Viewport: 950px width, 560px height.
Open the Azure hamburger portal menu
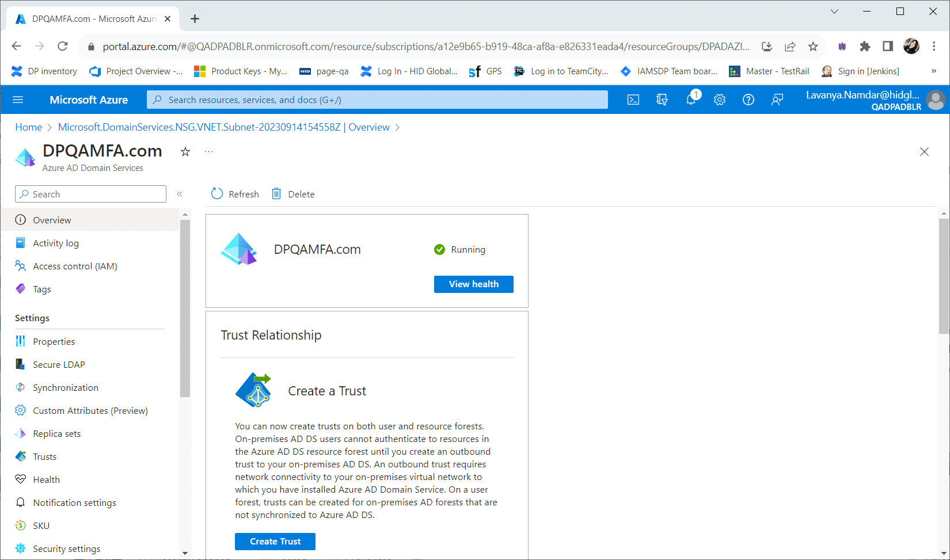pyautogui.click(x=18, y=100)
